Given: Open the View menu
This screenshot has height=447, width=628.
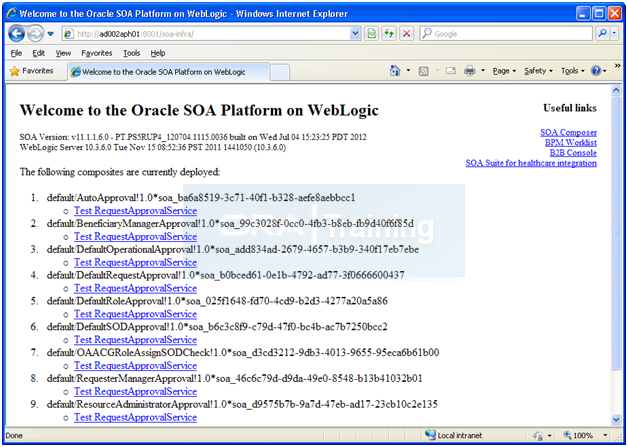Looking at the screenshot, I should tap(63, 53).
